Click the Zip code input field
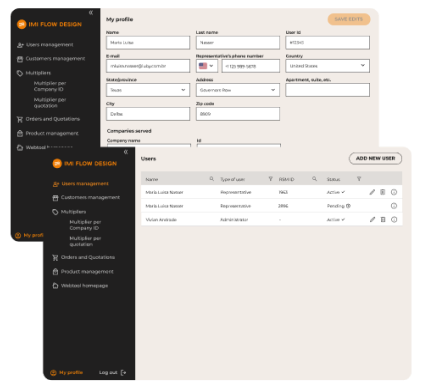Image resolution: width=428 pixels, height=388 pixels. click(x=238, y=114)
